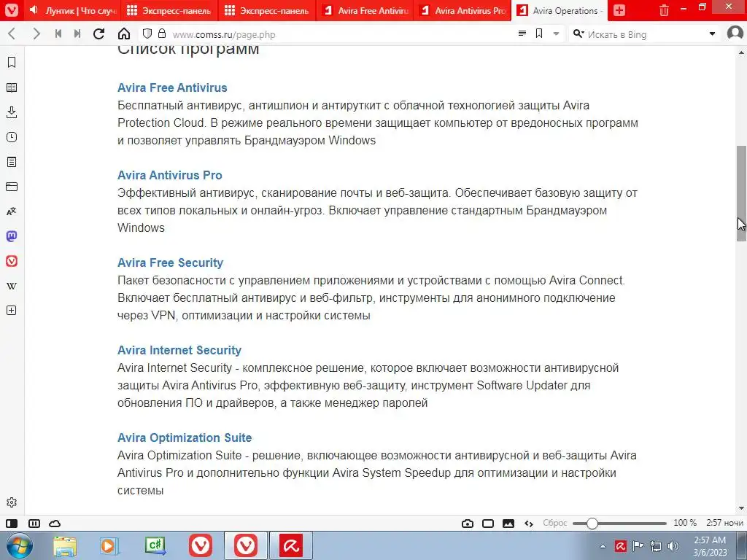Go to the home page

124,34
